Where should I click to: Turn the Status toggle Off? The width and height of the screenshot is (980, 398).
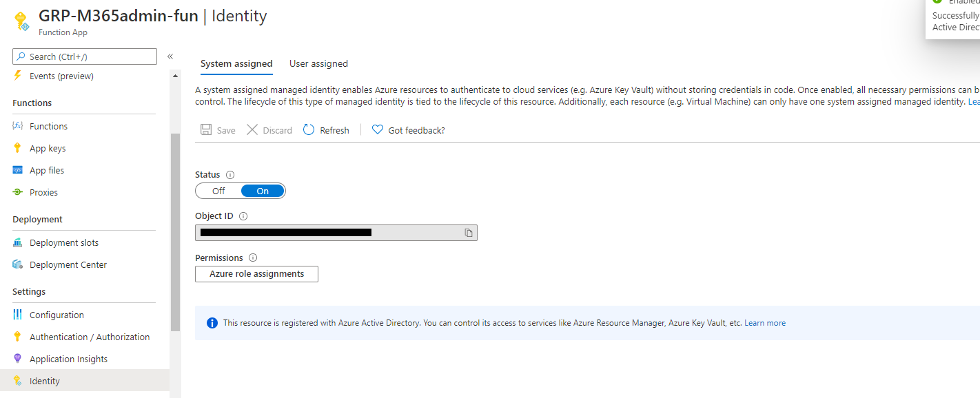pos(218,191)
